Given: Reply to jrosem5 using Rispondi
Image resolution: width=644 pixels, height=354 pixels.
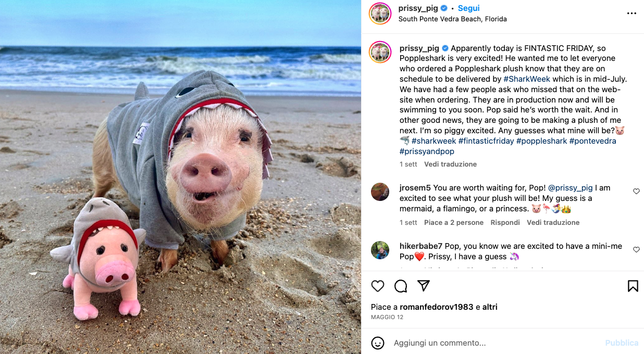Looking at the screenshot, I should [505, 222].
